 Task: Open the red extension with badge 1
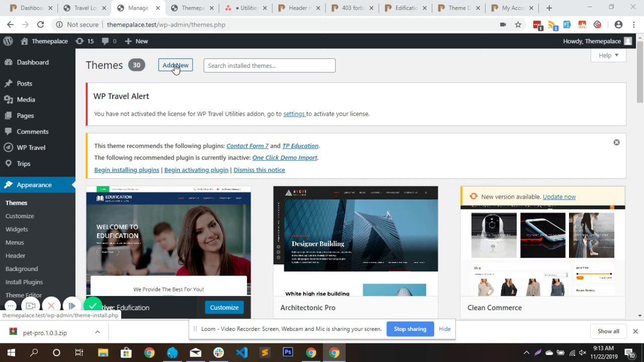pyautogui.click(x=537, y=25)
